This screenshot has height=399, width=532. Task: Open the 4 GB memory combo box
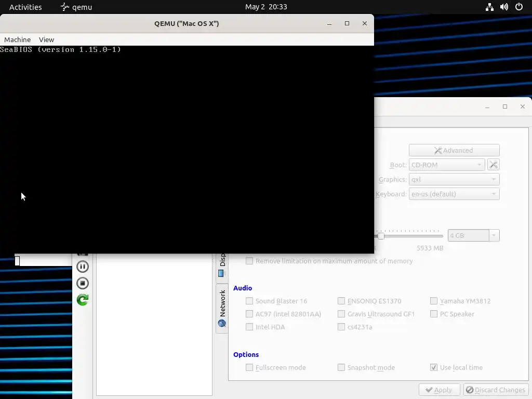click(x=474, y=235)
